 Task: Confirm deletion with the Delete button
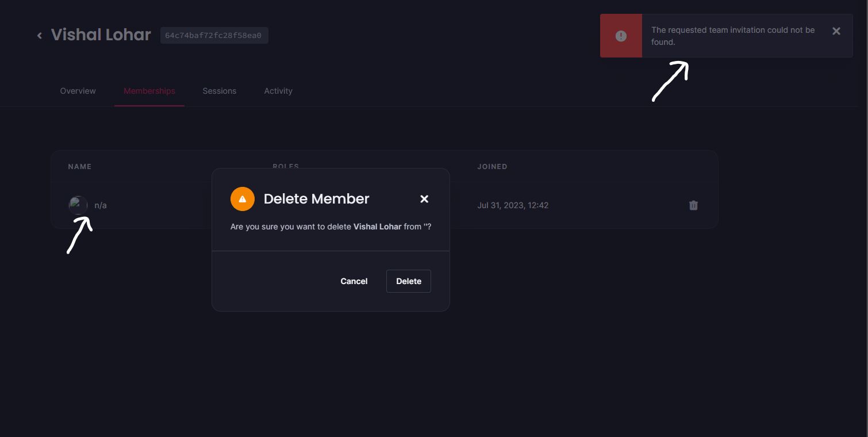click(x=408, y=281)
